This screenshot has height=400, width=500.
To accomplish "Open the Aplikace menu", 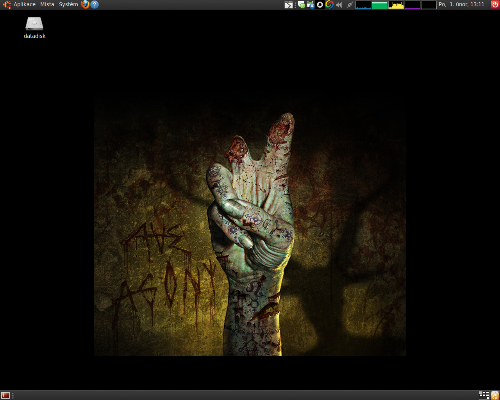I will (24, 4).
